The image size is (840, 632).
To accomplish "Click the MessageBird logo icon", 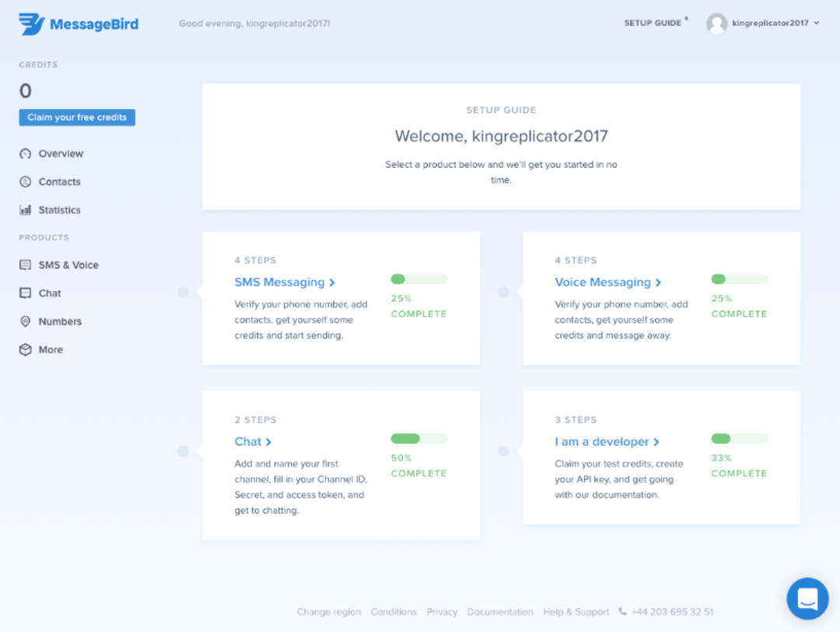I will (x=32, y=24).
